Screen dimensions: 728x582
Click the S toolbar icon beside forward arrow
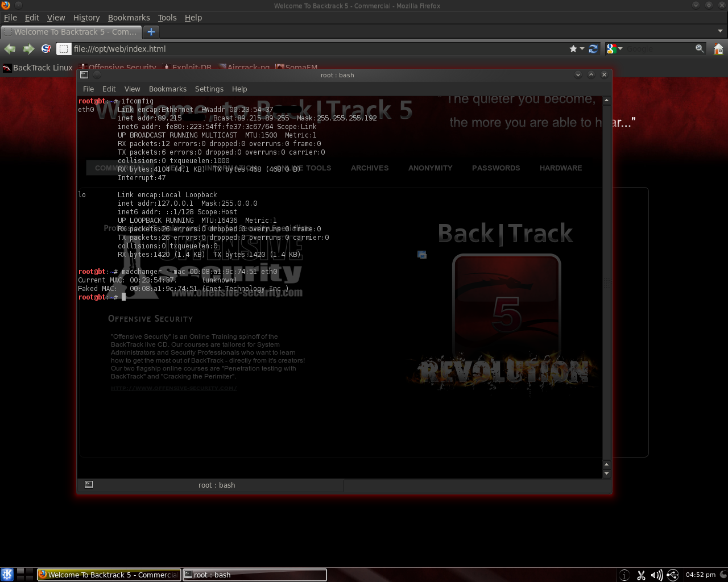46,49
